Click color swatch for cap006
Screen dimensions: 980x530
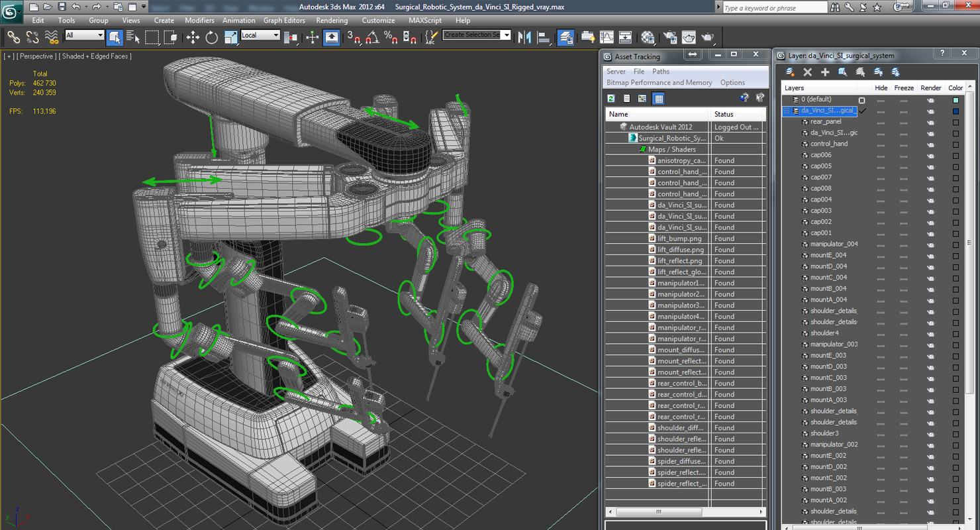click(x=955, y=156)
